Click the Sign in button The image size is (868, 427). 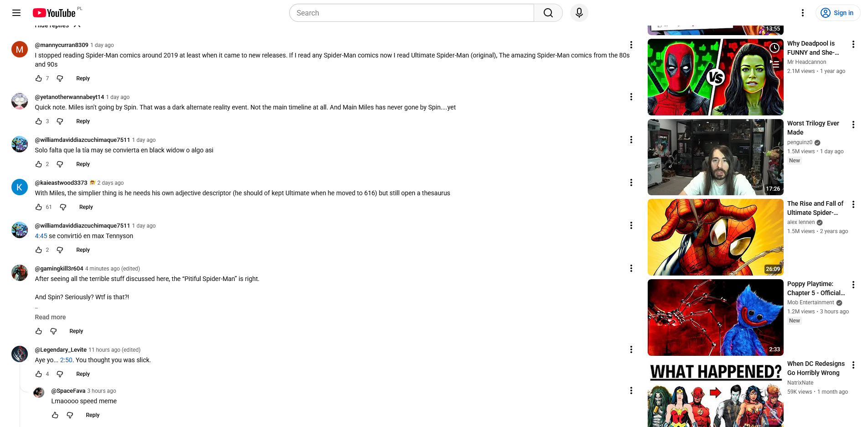(838, 13)
